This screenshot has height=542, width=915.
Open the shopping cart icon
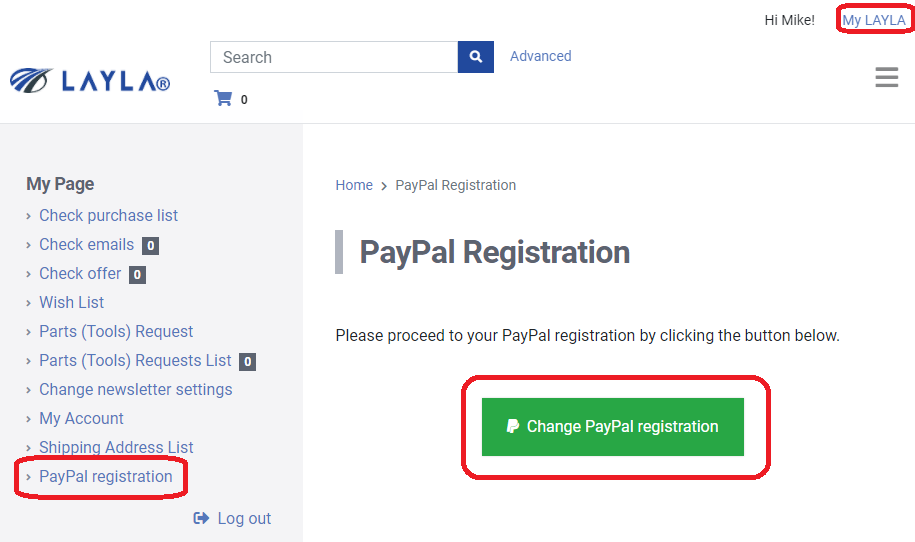pyautogui.click(x=223, y=98)
